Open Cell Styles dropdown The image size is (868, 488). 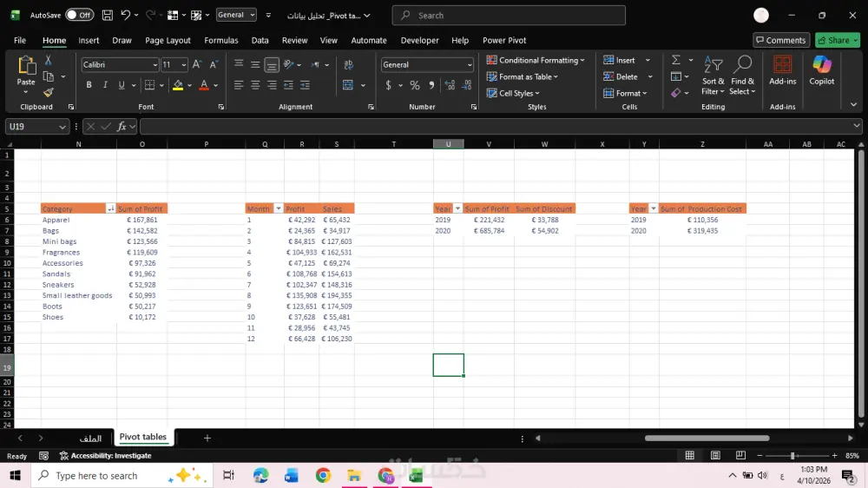point(513,93)
